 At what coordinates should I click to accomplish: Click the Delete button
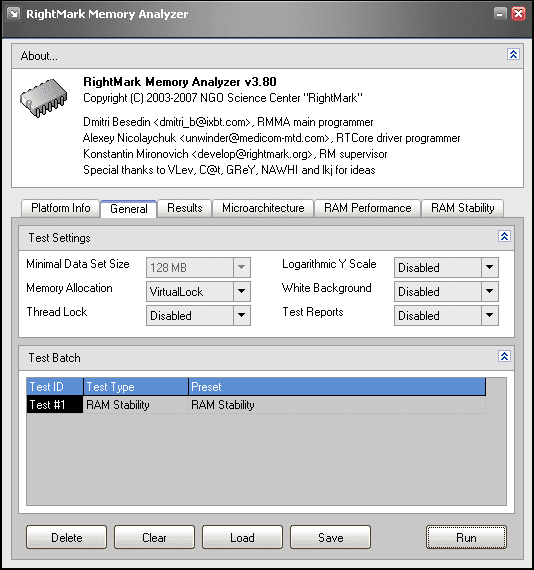click(x=67, y=537)
